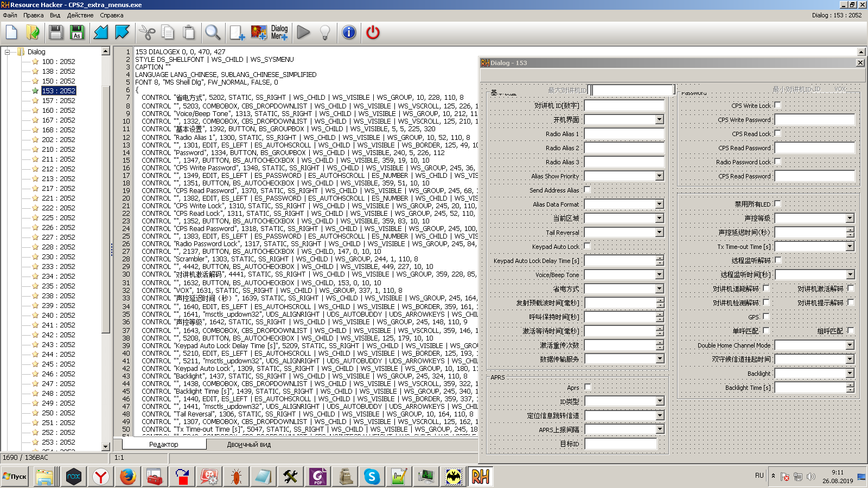Screen dimensions: 868x488
Task: Open the file explorer taskbar icon
Action: click(44, 477)
